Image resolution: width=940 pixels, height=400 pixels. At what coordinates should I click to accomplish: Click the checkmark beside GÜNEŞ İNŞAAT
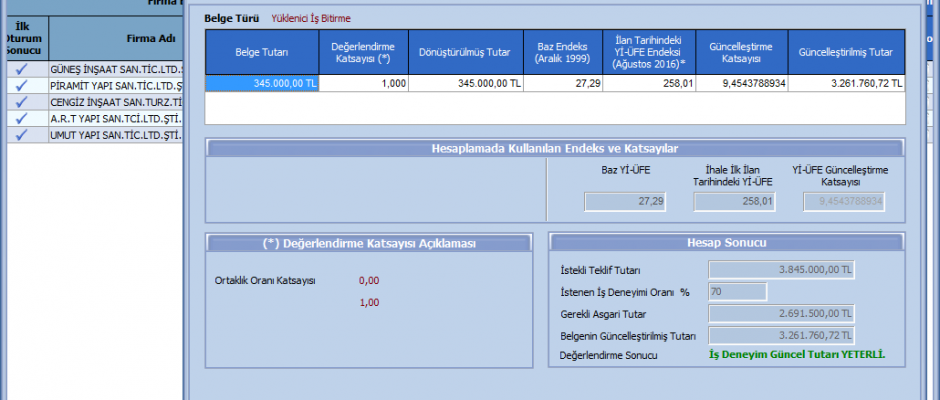click(22, 70)
